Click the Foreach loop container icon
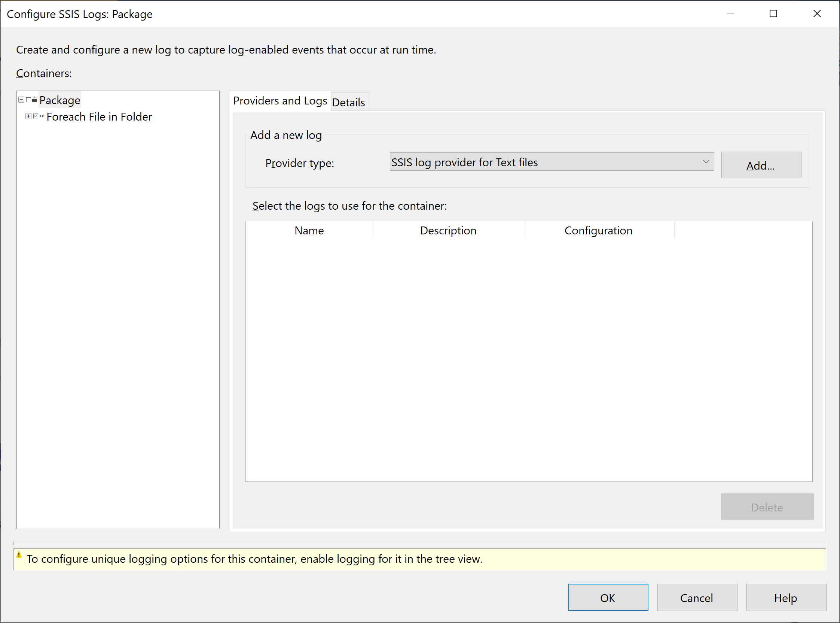The image size is (840, 623). tap(42, 116)
